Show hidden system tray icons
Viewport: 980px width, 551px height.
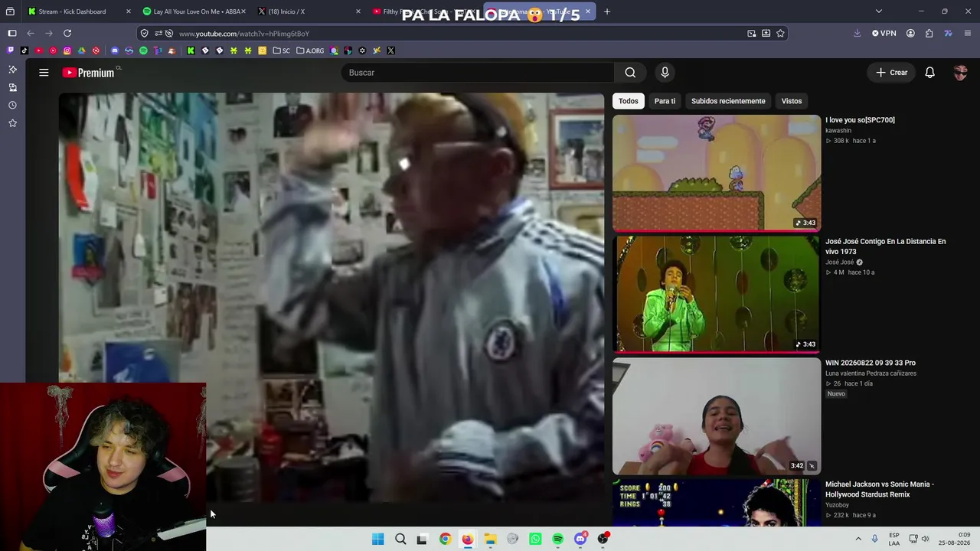pyautogui.click(x=858, y=539)
